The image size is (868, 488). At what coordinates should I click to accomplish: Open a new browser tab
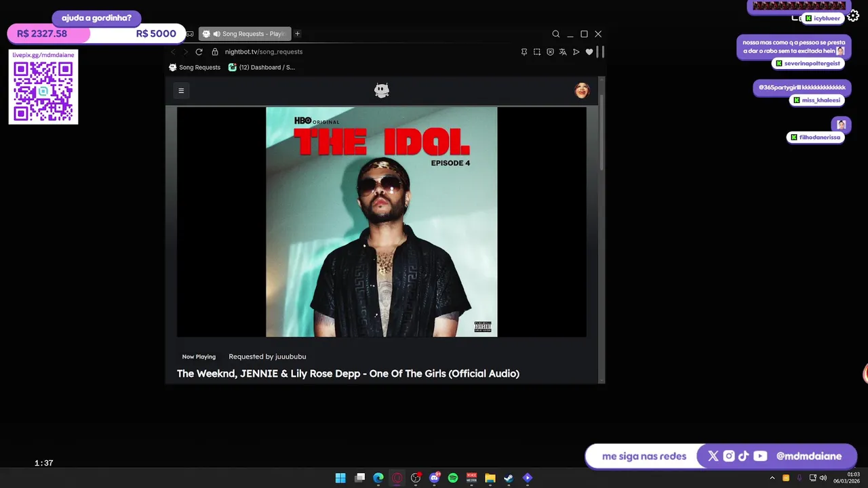pos(297,34)
